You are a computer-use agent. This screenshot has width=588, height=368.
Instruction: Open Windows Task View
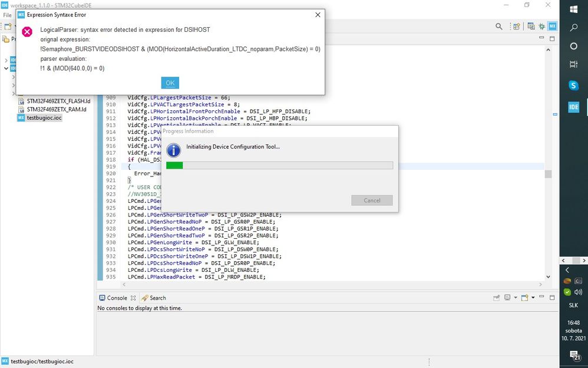(574, 64)
